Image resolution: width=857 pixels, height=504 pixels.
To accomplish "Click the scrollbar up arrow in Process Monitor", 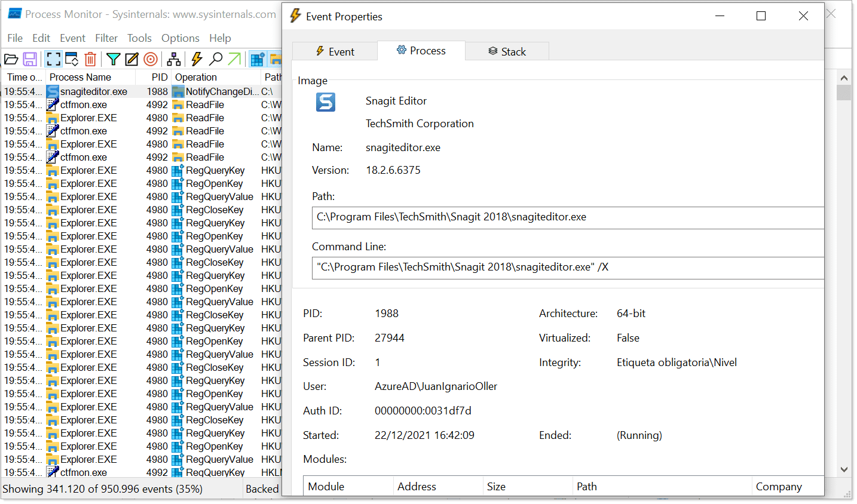I will [x=844, y=78].
